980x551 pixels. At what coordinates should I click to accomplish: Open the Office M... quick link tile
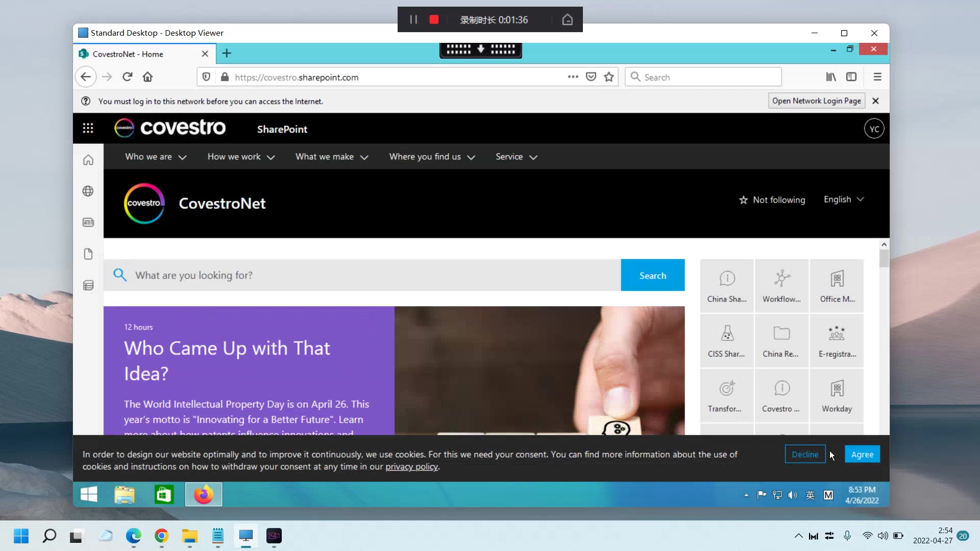click(x=837, y=286)
